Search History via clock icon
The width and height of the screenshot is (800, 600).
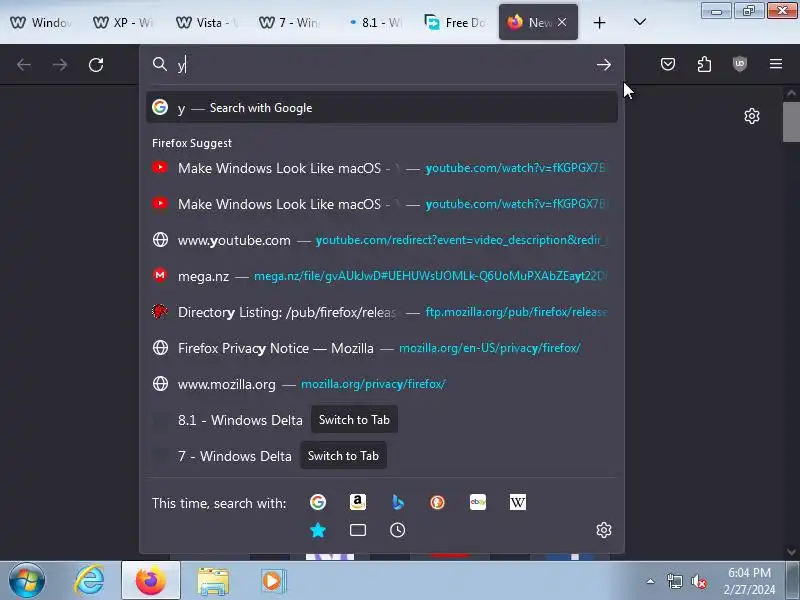[397, 530]
